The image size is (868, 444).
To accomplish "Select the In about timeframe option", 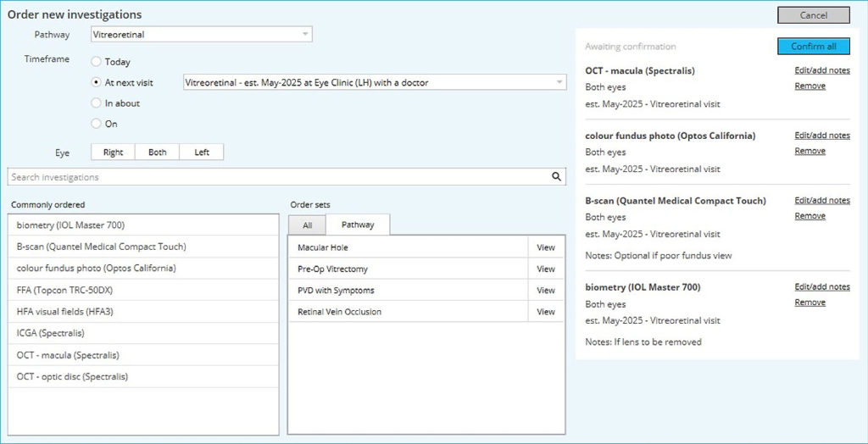I will tap(96, 103).
